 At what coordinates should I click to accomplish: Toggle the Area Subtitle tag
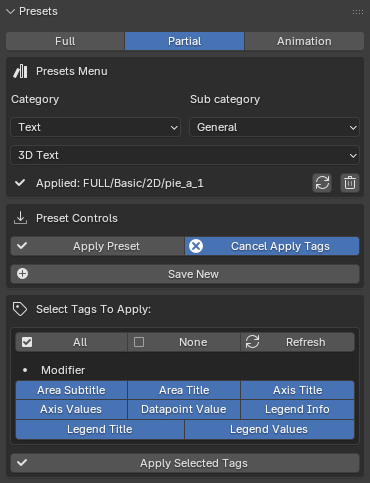click(71, 390)
